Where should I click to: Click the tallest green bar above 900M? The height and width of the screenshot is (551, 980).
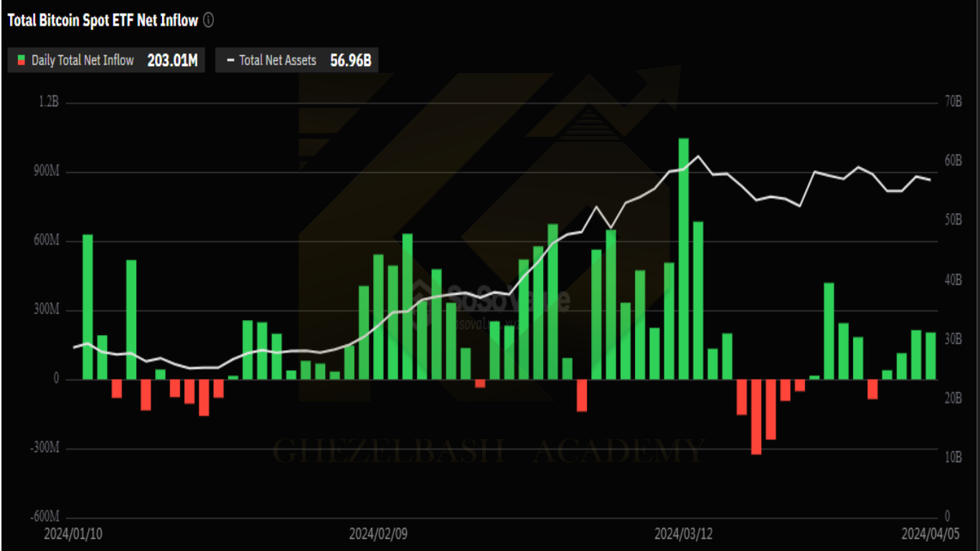684,258
